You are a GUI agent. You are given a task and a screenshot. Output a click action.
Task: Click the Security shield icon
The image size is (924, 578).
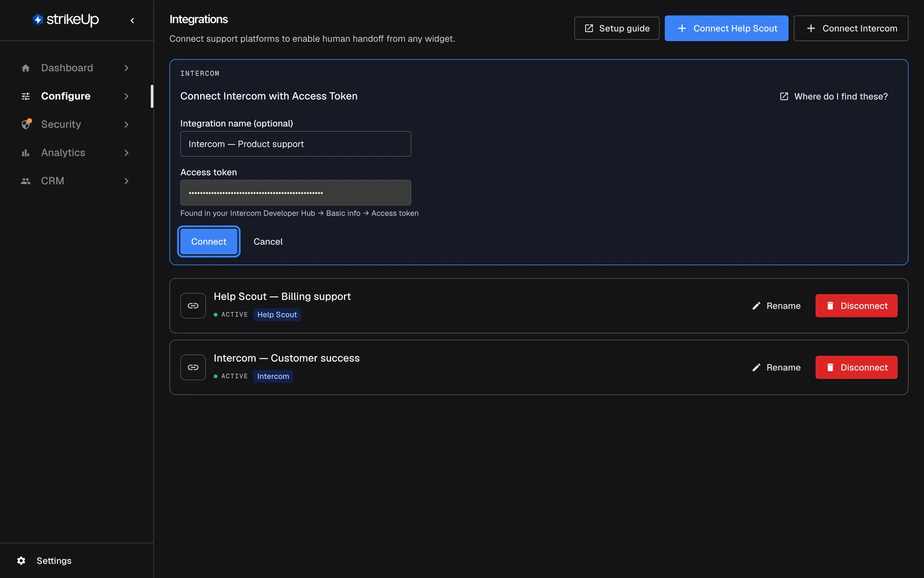tap(26, 124)
